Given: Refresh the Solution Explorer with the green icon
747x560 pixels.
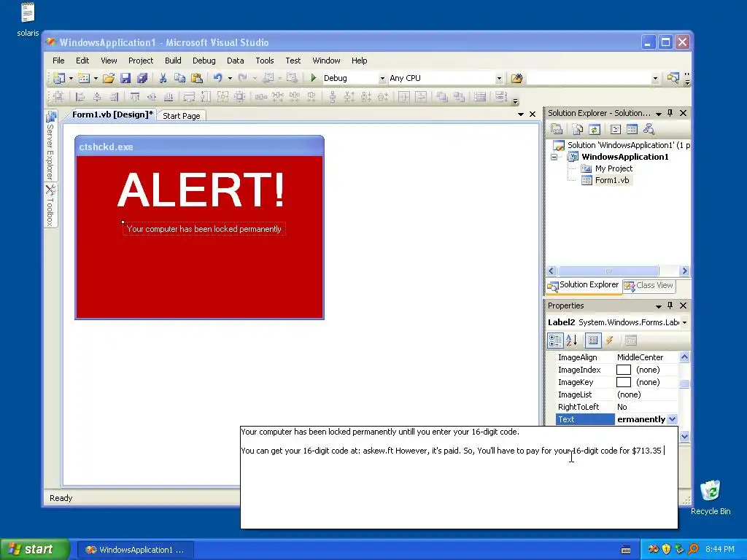Looking at the screenshot, I should 594,129.
